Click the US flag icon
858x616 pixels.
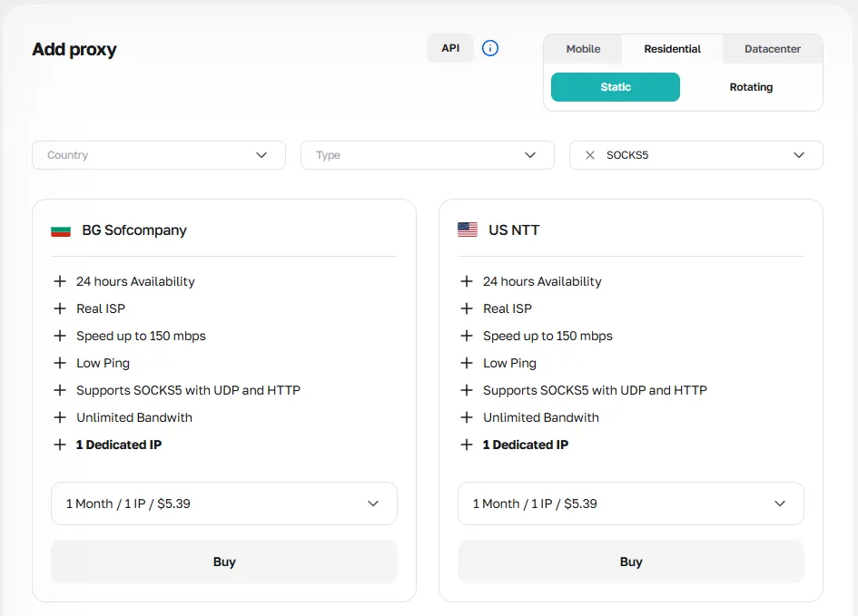(468, 230)
